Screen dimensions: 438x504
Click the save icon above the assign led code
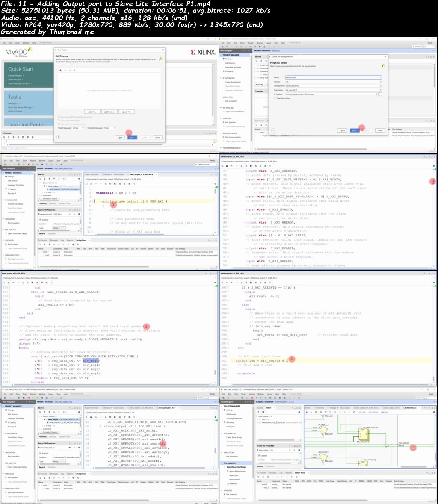click(x=227, y=283)
